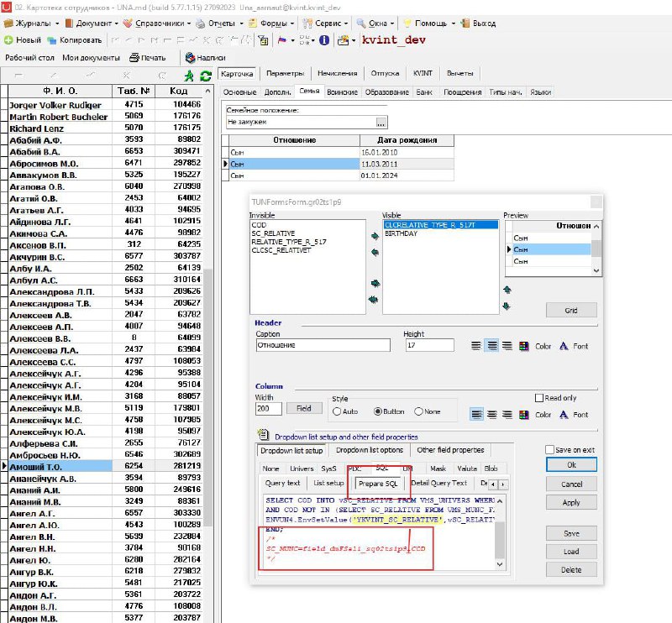
Task: Select the Auto style radio button
Action: coord(337,411)
